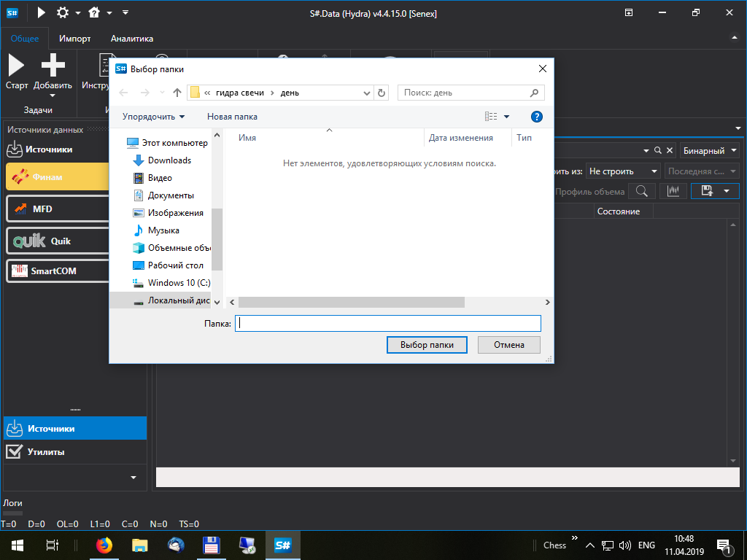The width and height of the screenshot is (747, 560).
Task: Select the Утилиты navigation tab
Action: 75,451
